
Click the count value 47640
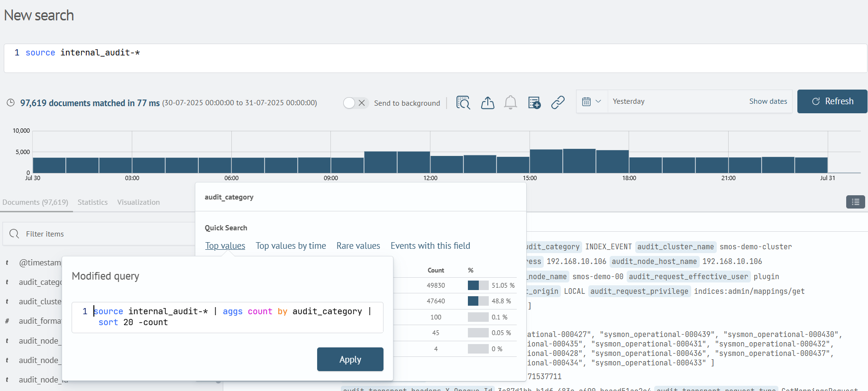click(436, 301)
